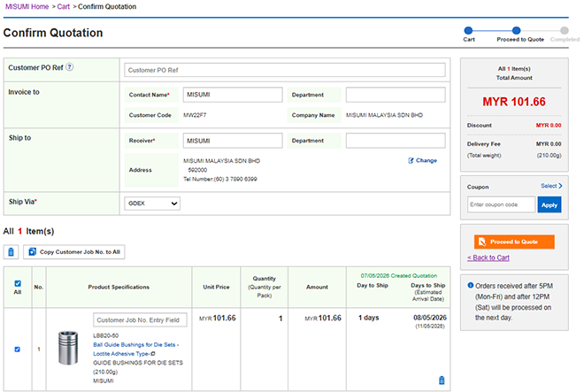Image resolution: width=584 pixels, height=392 pixels.
Task: Click the MYR 101.66 total amount text
Action: 514,102
